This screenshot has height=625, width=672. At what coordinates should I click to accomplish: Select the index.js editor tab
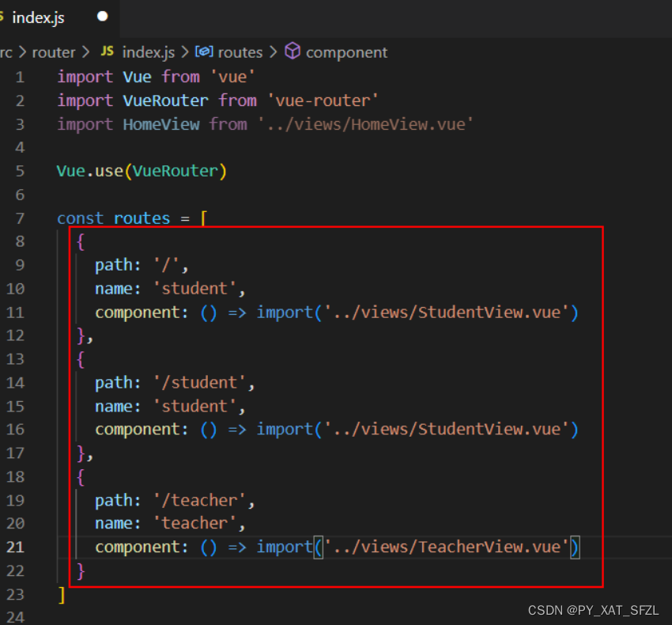(59, 17)
